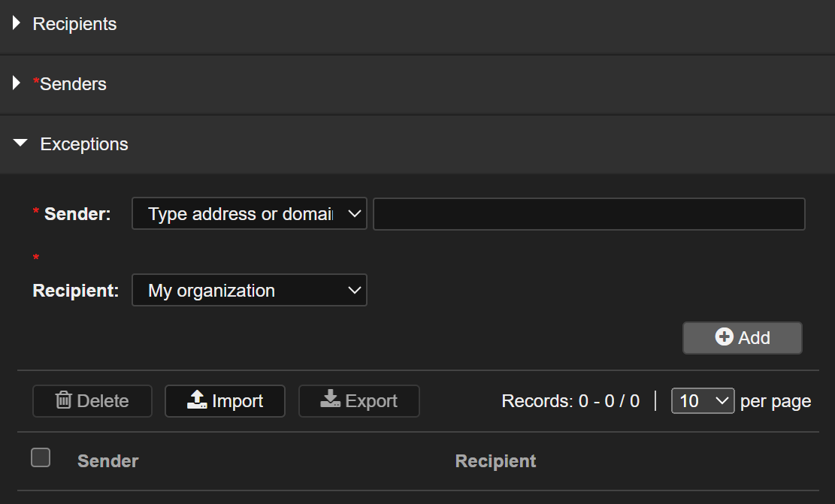Viewport: 835px width, 504px height.
Task: Focus the Sender address text field
Action: click(588, 214)
